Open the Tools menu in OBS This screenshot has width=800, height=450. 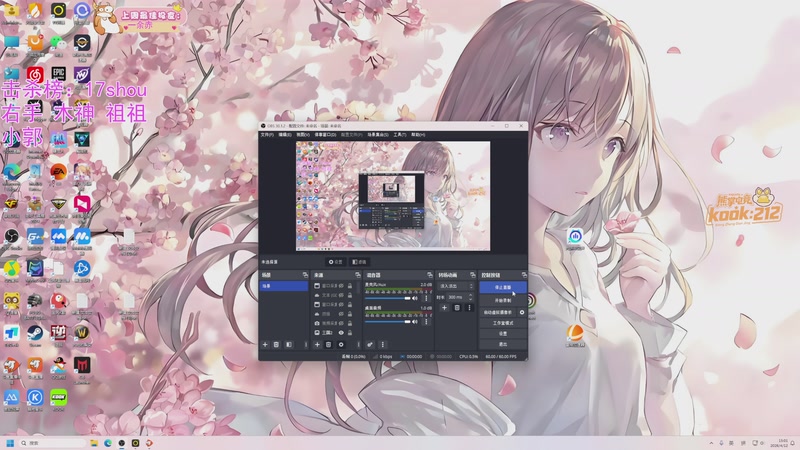(399, 135)
